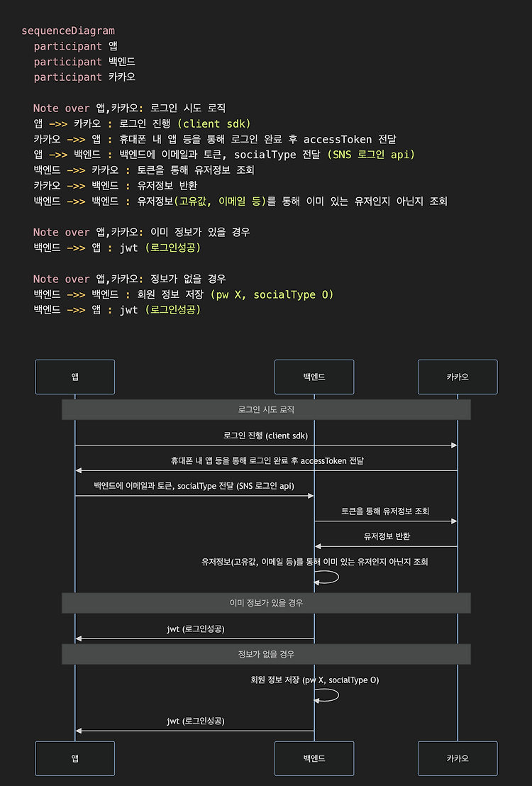Click diagram message label '로그인 진행 (client sdk)'
The width and height of the screenshot is (532, 786).
click(266, 436)
